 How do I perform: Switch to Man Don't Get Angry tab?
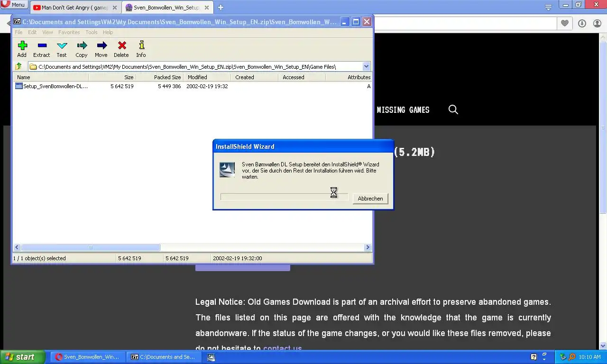pyautogui.click(x=75, y=8)
